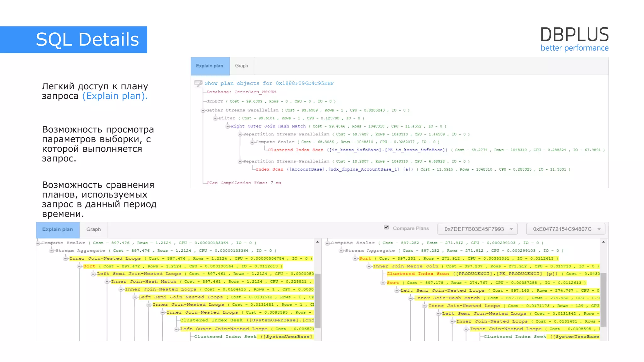The width and height of the screenshot is (644, 362).
Task: Select Clustered Index Scan ic_konto_infoBase row
Action: (x=436, y=150)
